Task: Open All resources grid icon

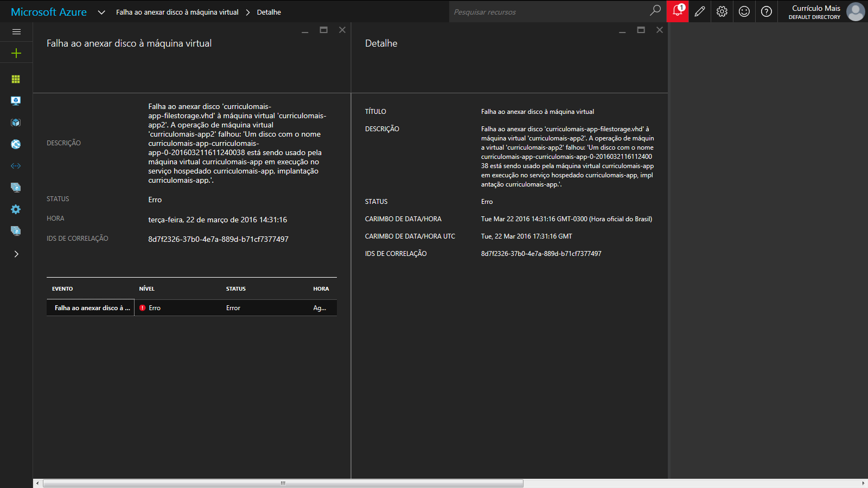Action: [16, 79]
